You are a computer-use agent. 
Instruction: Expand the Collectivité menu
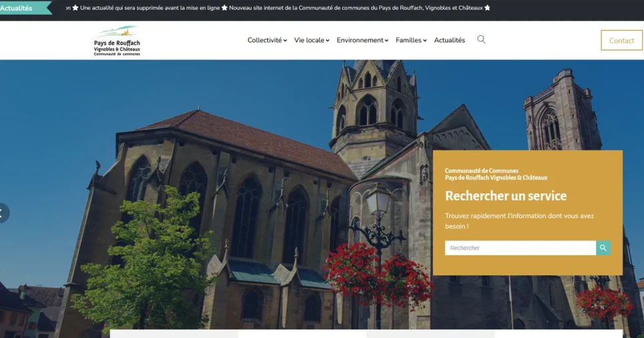267,40
